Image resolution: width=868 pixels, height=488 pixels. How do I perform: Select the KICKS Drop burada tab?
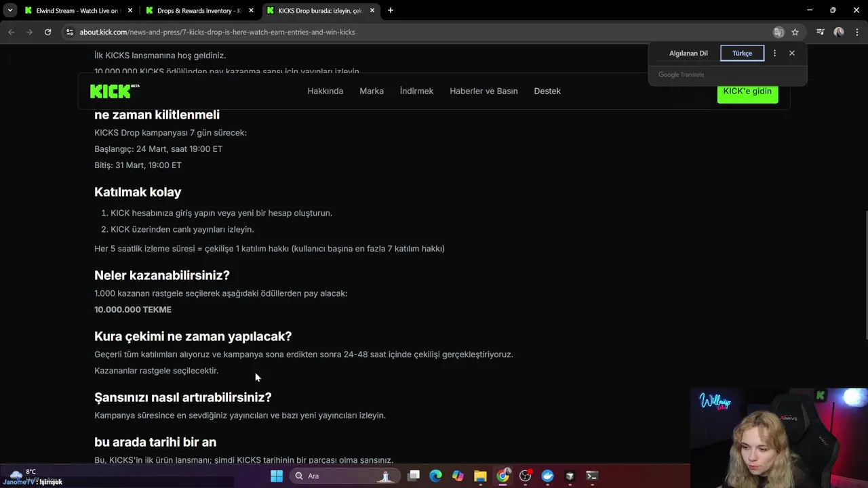coord(320,10)
